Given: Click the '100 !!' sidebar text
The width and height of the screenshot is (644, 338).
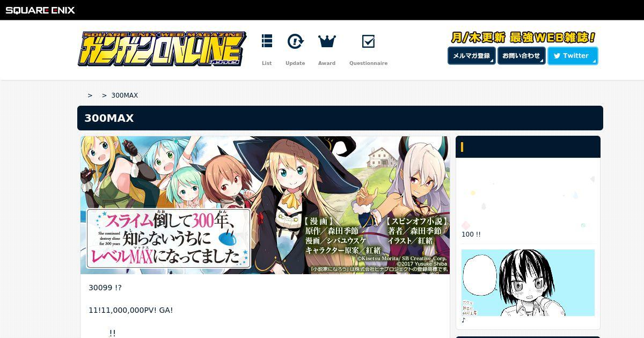Looking at the screenshot, I should pos(471,234).
